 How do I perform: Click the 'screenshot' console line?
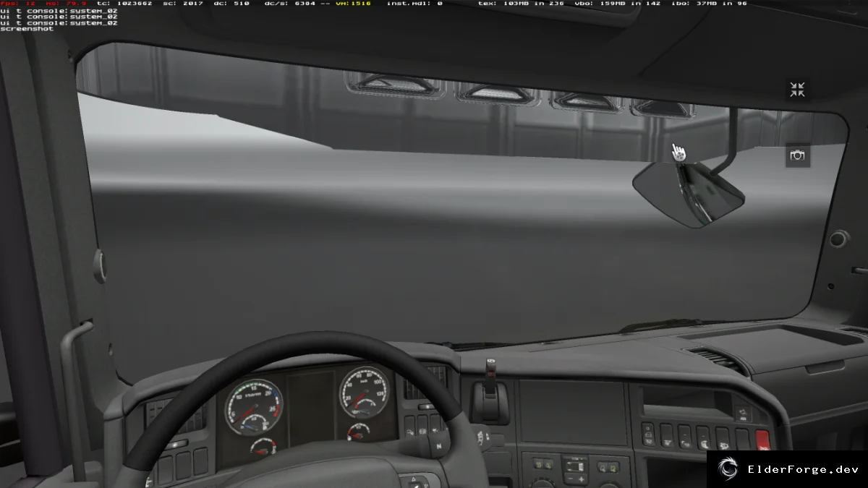pos(26,29)
